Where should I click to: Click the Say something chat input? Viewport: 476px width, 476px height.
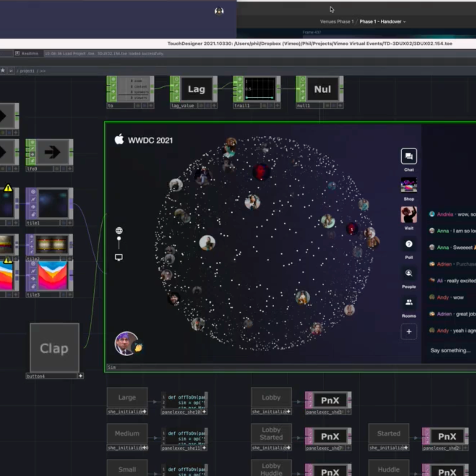(x=451, y=350)
